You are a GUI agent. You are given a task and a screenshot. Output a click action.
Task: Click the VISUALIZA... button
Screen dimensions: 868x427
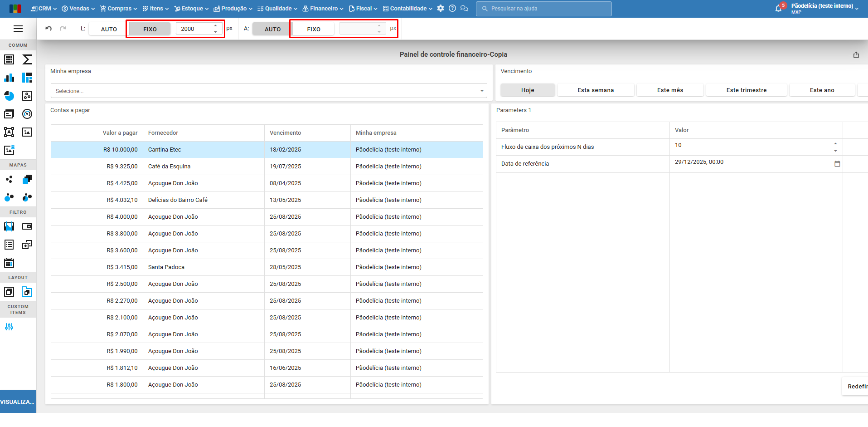coord(18,402)
